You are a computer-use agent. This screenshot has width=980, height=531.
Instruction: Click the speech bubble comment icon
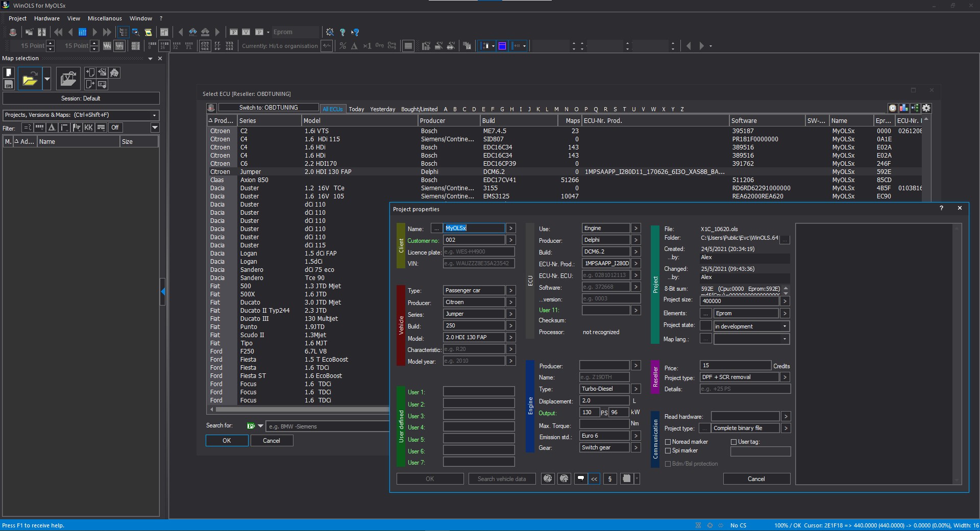click(581, 479)
